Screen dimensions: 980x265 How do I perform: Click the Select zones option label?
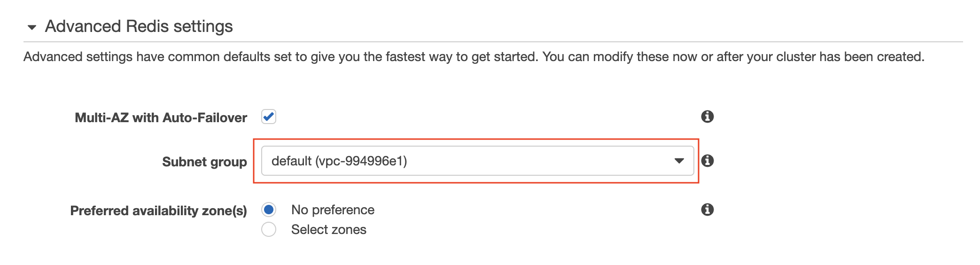(x=329, y=229)
